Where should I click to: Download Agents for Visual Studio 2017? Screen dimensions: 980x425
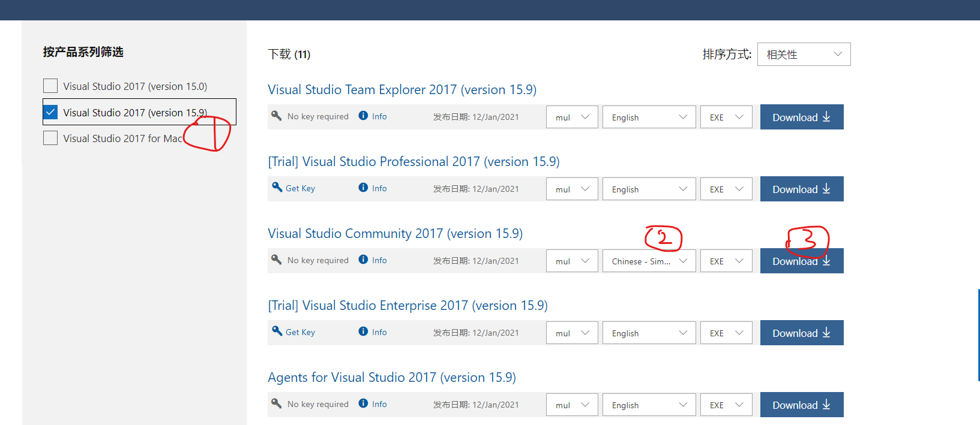click(x=802, y=405)
